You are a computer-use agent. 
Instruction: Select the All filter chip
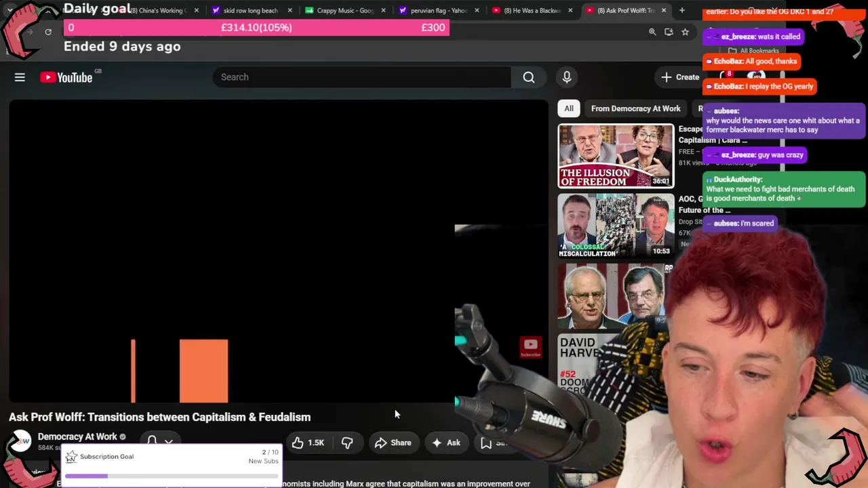pyautogui.click(x=569, y=108)
